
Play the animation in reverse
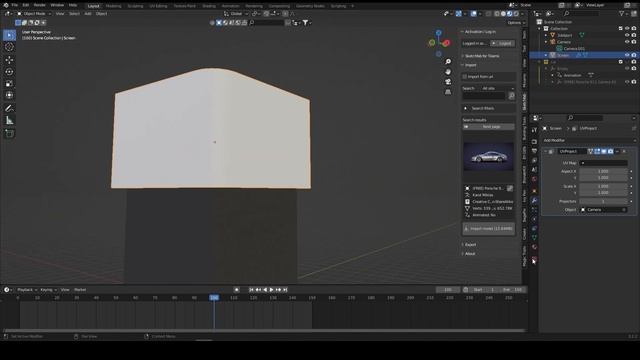click(x=265, y=290)
